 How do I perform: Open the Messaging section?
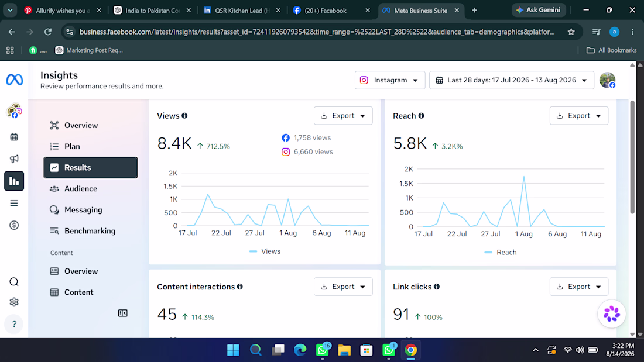90,210
